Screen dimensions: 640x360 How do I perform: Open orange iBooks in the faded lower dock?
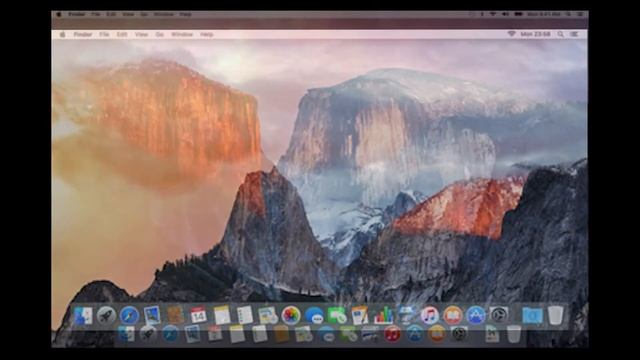click(x=436, y=334)
